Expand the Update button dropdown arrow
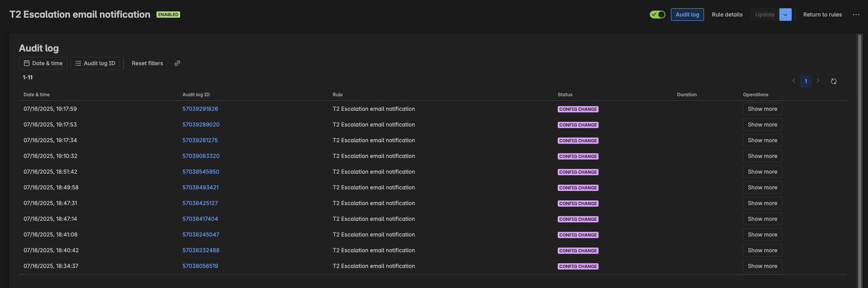 (x=785, y=15)
